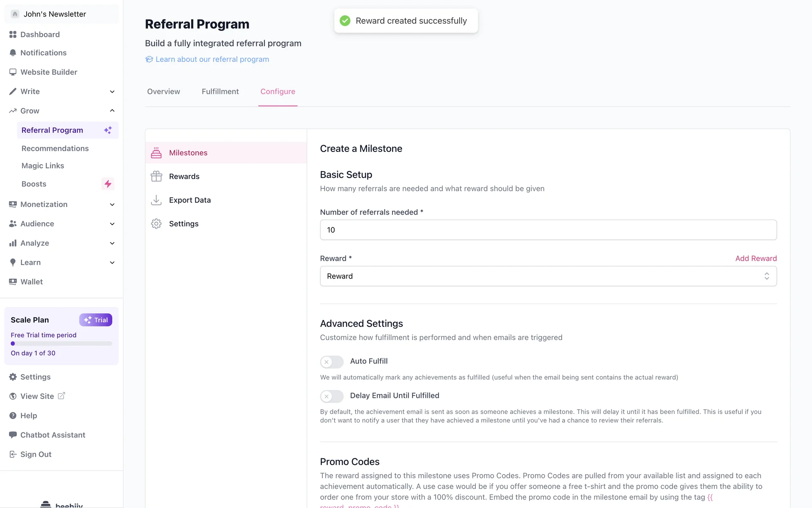
Task: Open the Reward dropdown selector
Action: (548, 276)
